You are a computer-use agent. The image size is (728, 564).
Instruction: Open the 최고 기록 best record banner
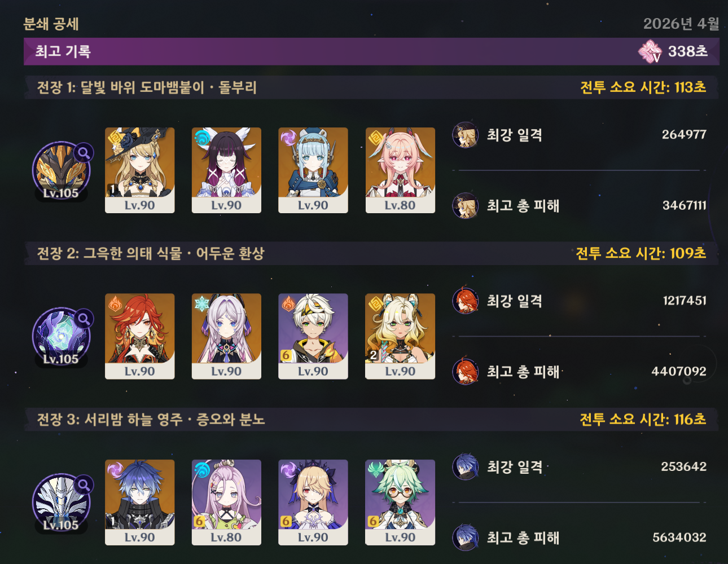coord(371,51)
